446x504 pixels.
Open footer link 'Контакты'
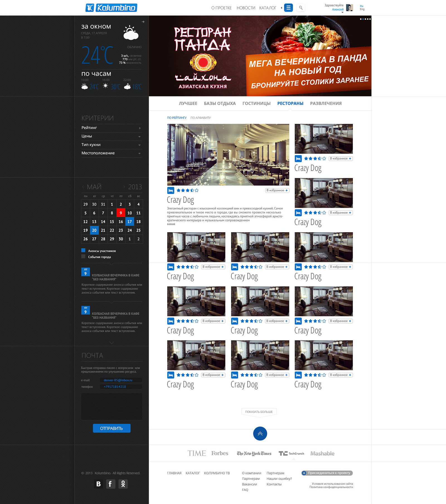click(274, 484)
